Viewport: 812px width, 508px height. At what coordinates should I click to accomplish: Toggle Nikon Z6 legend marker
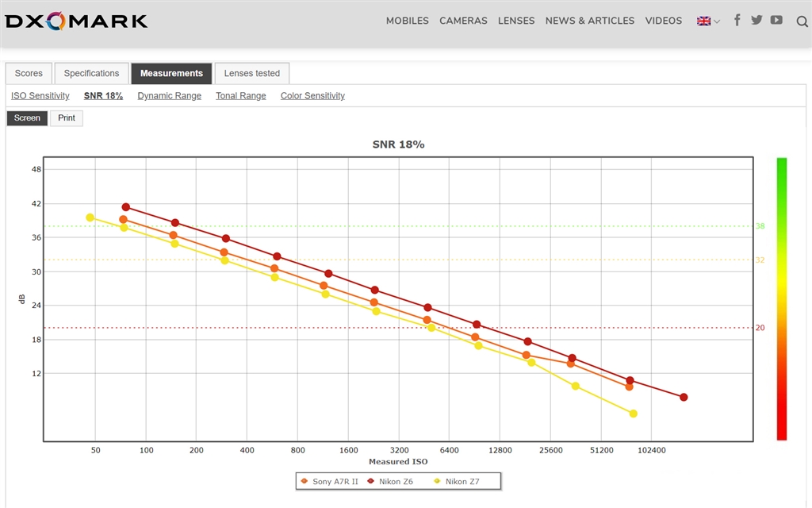click(371, 481)
